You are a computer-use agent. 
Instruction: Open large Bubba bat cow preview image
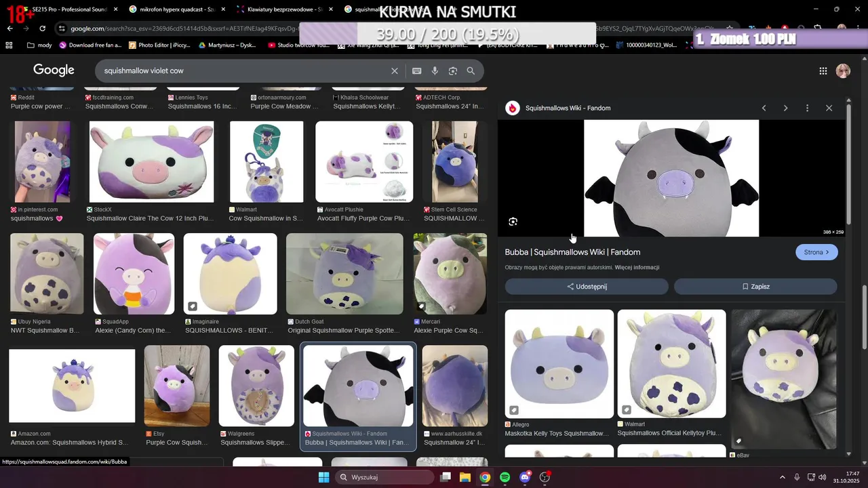(671, 178)
